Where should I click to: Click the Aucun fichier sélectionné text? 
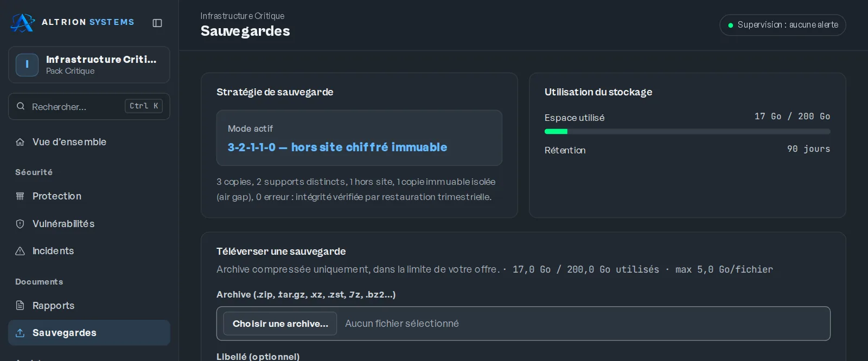pyautogui.click(x=402, y=324)
